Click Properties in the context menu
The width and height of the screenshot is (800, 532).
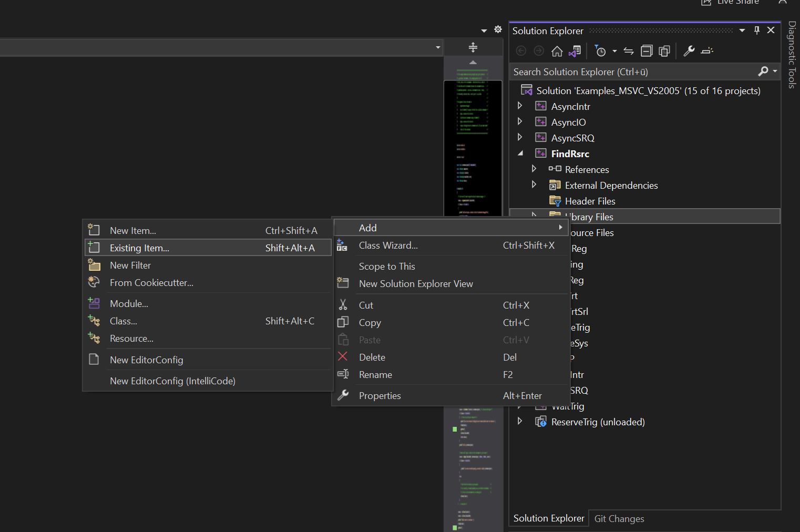pos(451,395)
